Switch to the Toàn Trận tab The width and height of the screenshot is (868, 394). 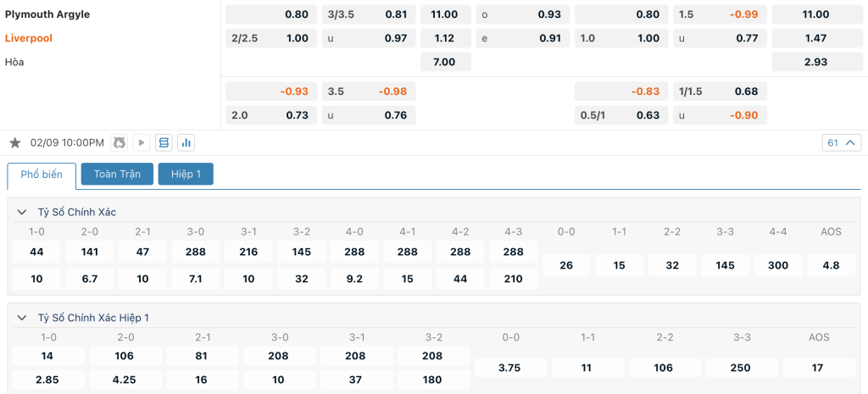pos(117,174)
